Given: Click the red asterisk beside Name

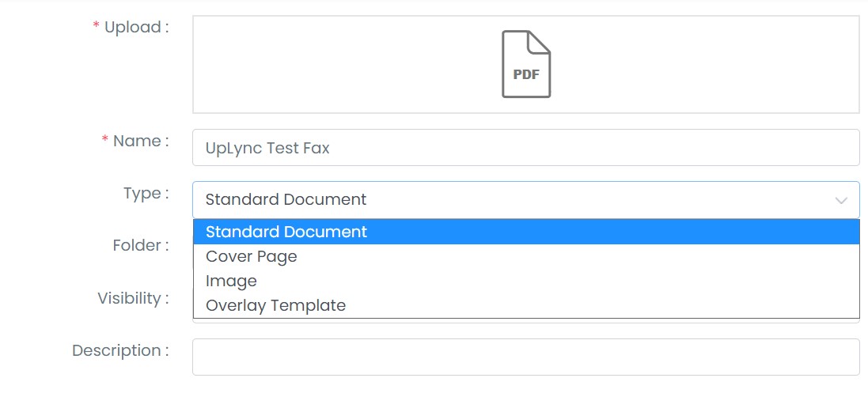Looking at the screenshot, I should (x=104, y=141).
